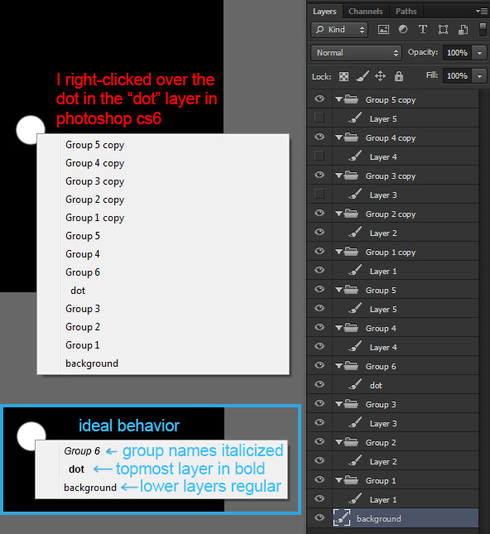Click the folder icon of Group 5 copy
The height and width of the screenshot is (534, 490).
click(351, 99)
